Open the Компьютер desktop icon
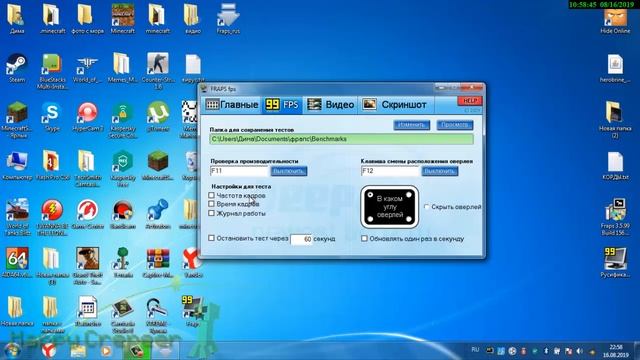Screen dimensions: 640x360 (x=17, y=165)
